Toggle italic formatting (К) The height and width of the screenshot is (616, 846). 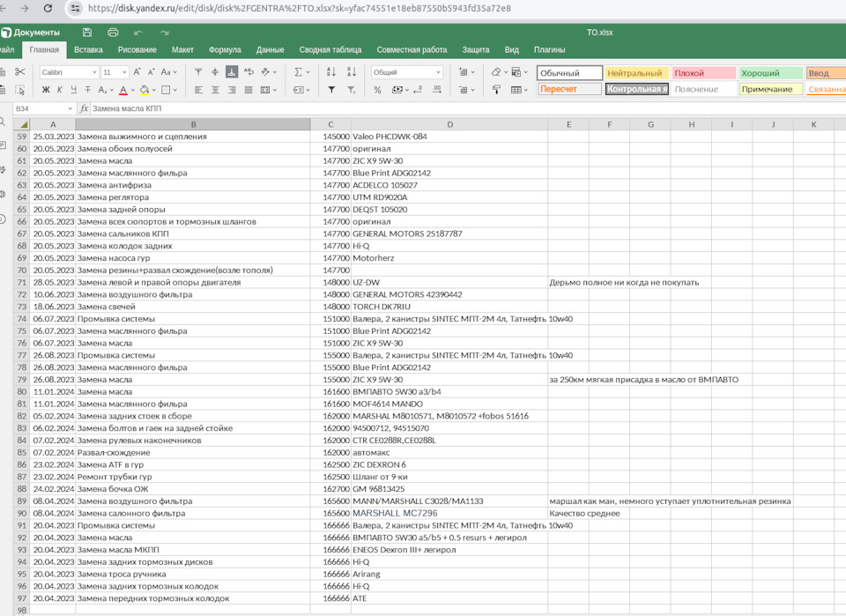pos(60,90)
